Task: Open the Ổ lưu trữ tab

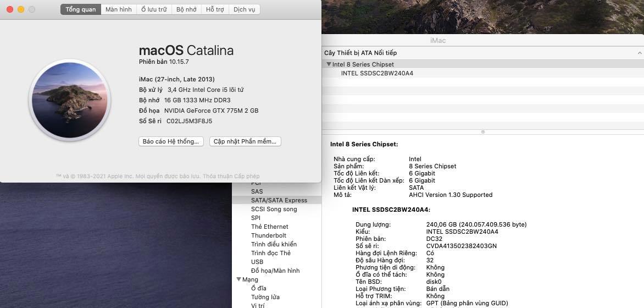Action: click(x=154, y=9)
